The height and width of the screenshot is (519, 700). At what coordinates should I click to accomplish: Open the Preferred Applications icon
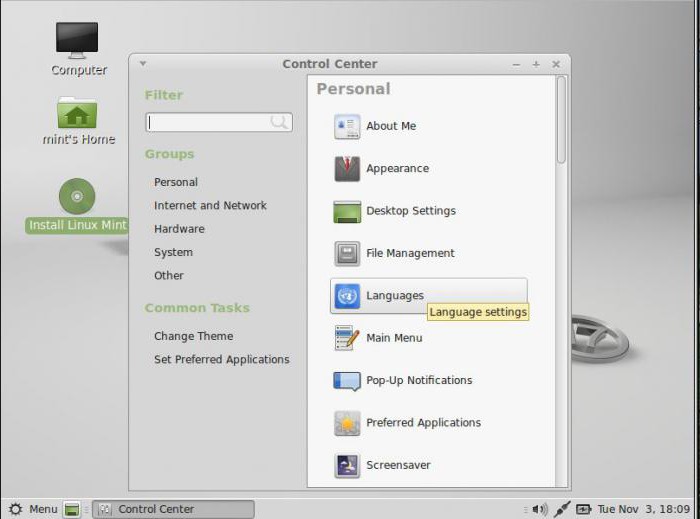(347, 423)
